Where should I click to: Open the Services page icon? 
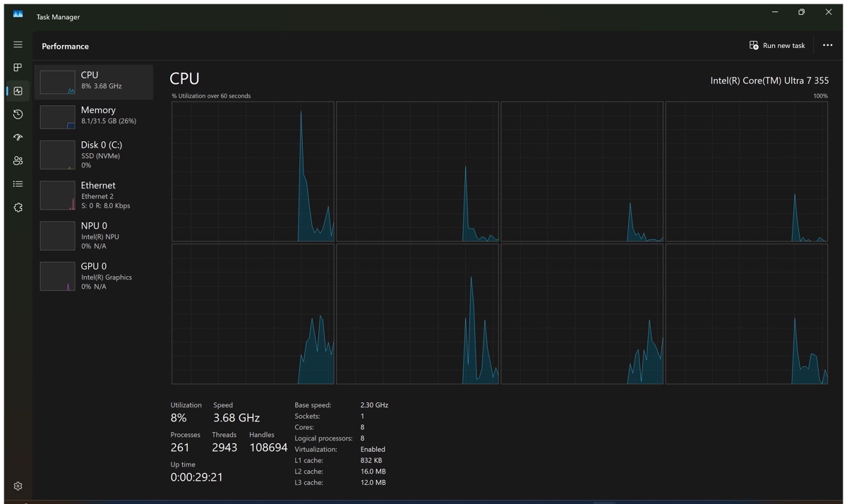tap(18, 207)
